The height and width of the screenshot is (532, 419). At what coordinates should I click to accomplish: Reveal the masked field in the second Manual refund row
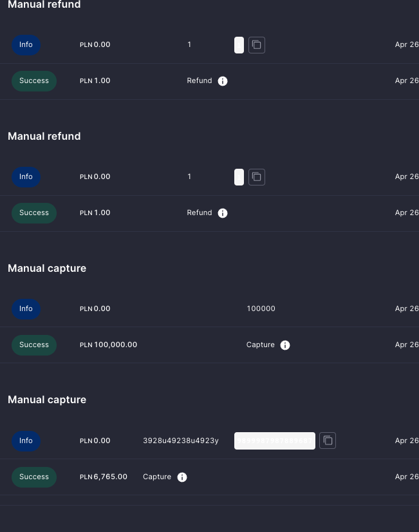click(239, 177)
